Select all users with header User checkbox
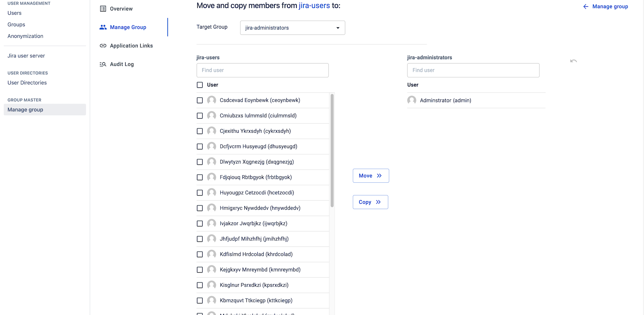Viewport: 644px width, 315px height. [200, 85]
